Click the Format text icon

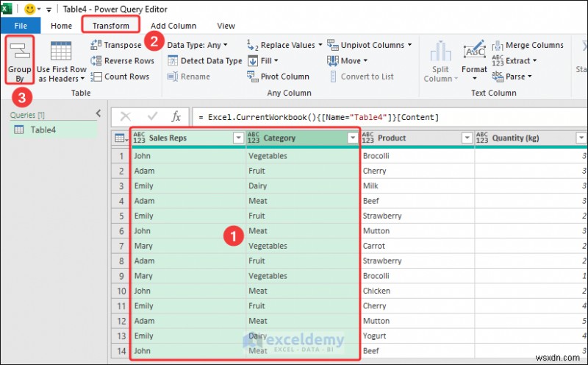[x=474, y=51]
